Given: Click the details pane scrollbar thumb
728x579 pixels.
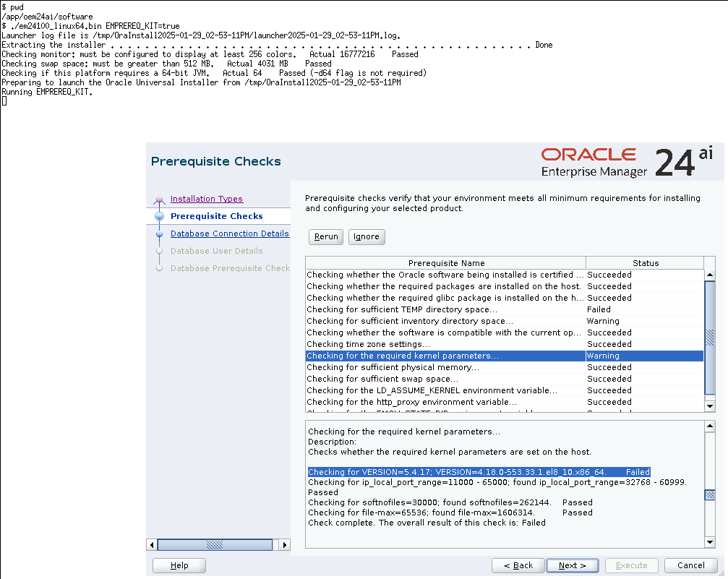Looking at the screenshot, I should [x=709, y=495].
